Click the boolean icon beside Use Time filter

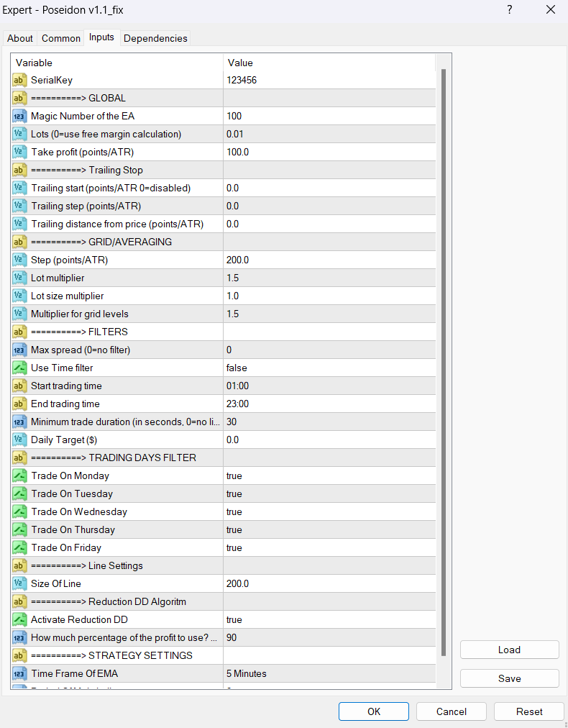[20, 368]
